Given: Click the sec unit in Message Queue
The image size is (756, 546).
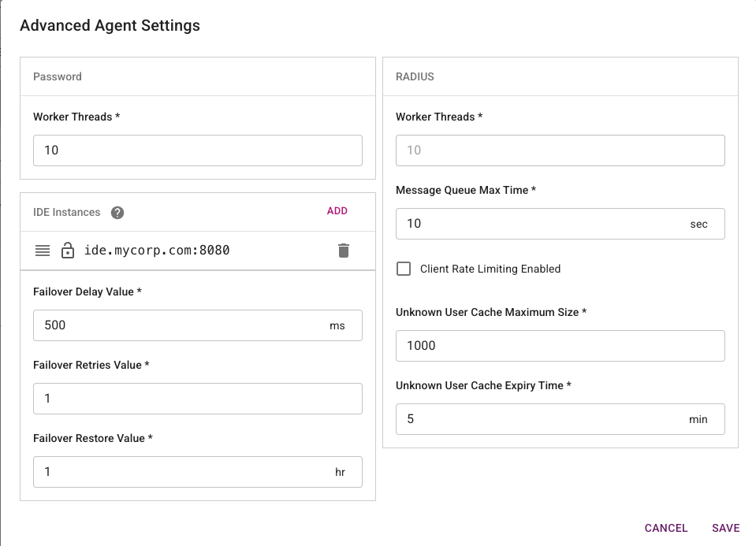Looking at the screenshot, I should (x=698, y=224).
